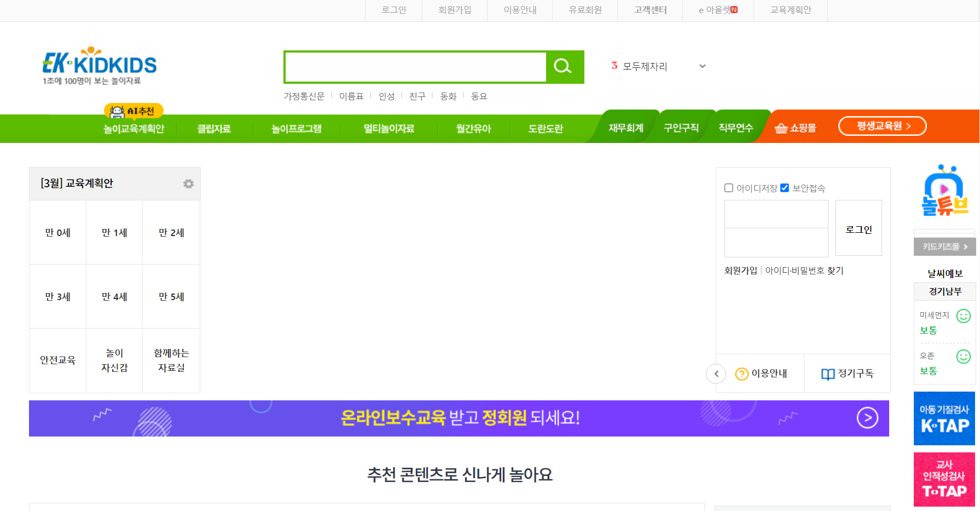
Task: Open panel settings via the gear icon
Action: coord(188,183)
